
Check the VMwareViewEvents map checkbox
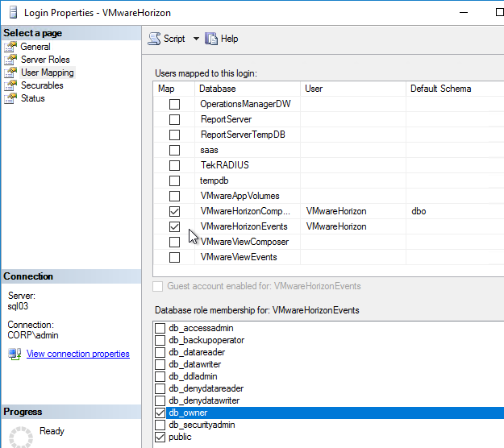(x=174, y=257)
